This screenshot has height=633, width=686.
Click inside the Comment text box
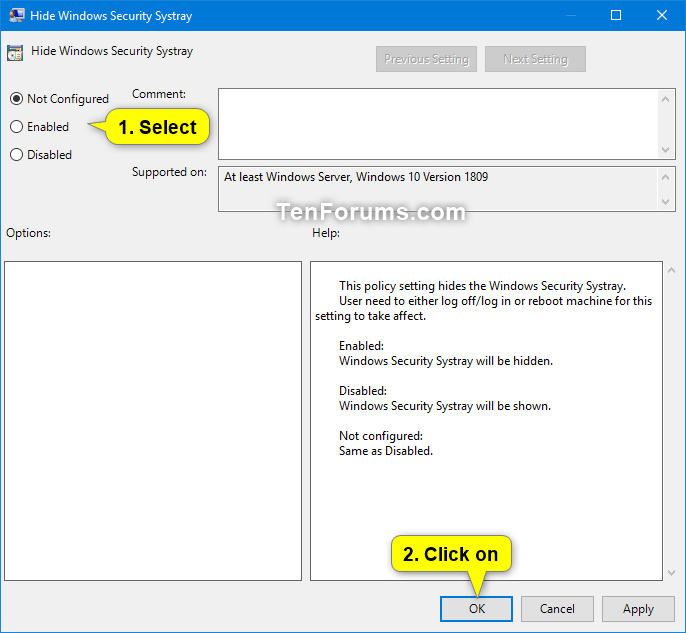438,124
